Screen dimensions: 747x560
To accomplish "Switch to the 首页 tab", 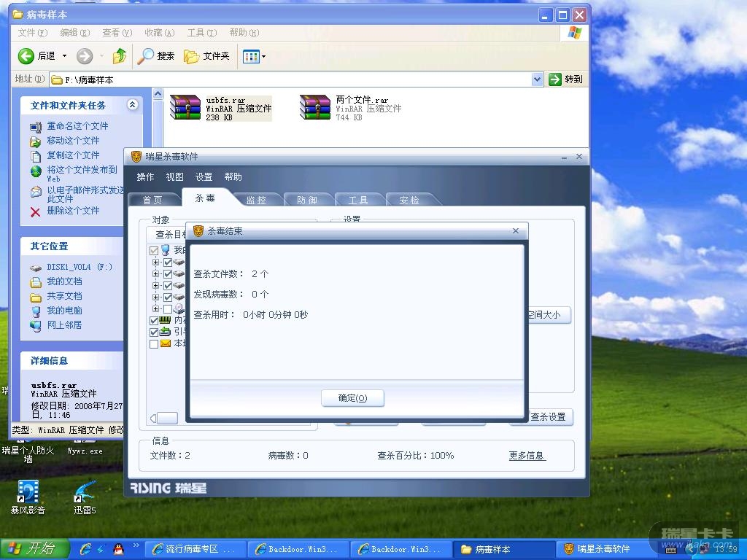I will tap(152, 200).
